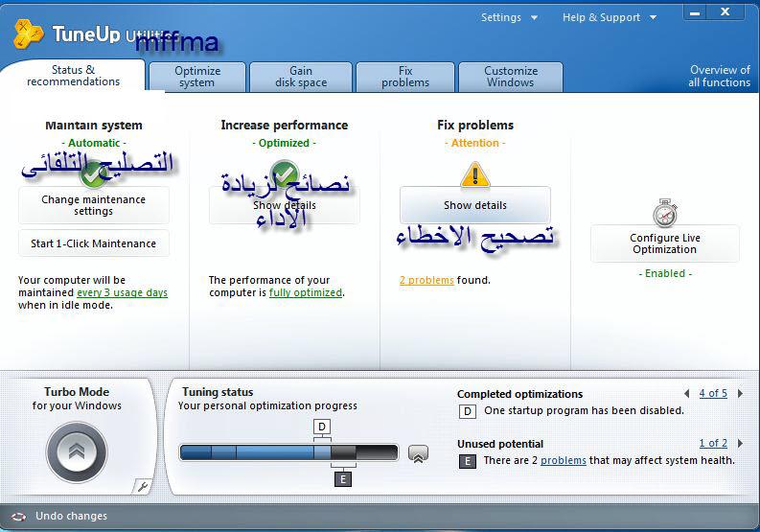Open Overview of all functions
Screen dimensions: 760x532
720,76
